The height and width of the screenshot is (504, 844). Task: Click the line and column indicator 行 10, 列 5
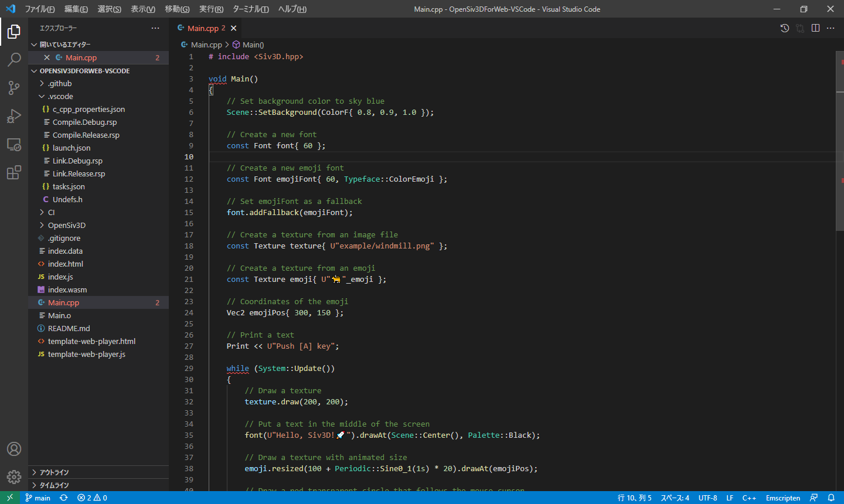click(x=634, y=498)
